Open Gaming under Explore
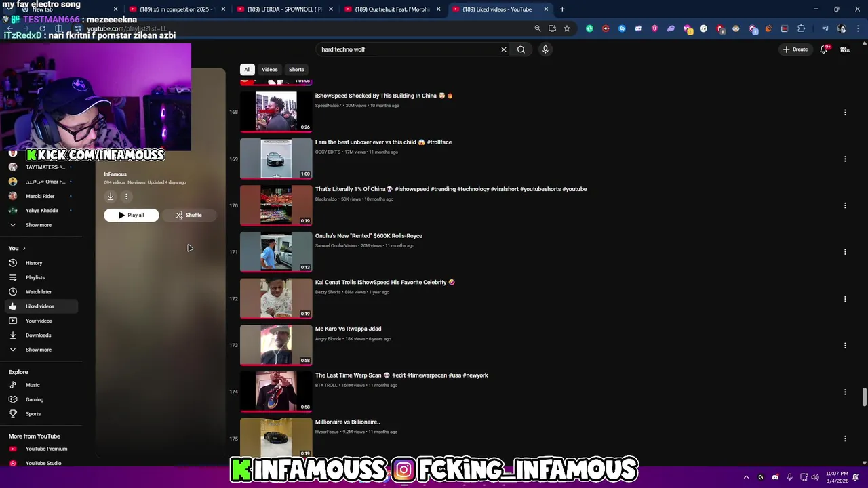Screen dimensions: 868x488 click(x=41, y=400)
